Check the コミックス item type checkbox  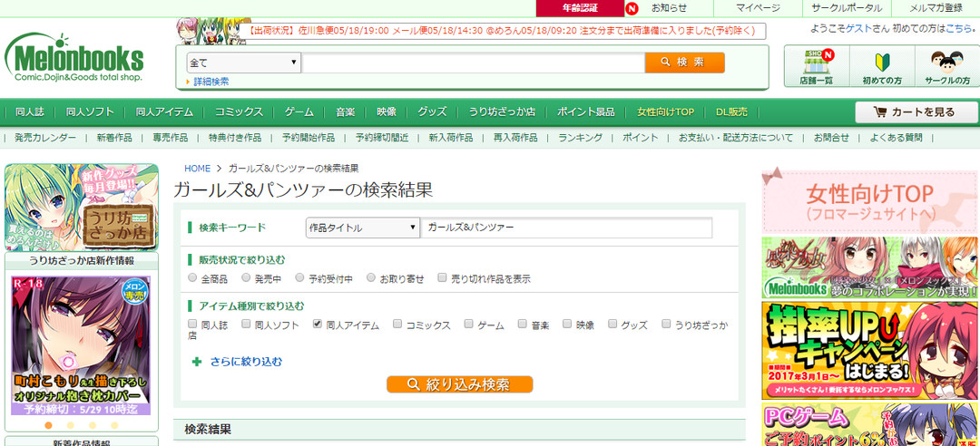click(397, 324)
